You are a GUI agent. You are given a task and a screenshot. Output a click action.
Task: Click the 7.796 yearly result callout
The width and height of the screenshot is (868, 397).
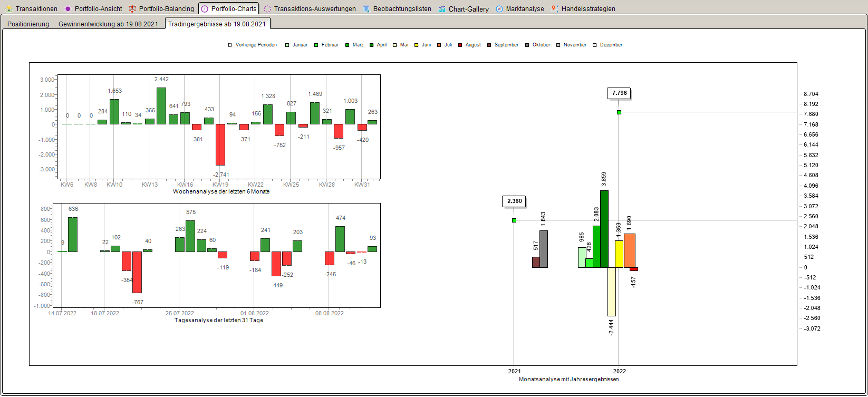(x=619, y=93)
